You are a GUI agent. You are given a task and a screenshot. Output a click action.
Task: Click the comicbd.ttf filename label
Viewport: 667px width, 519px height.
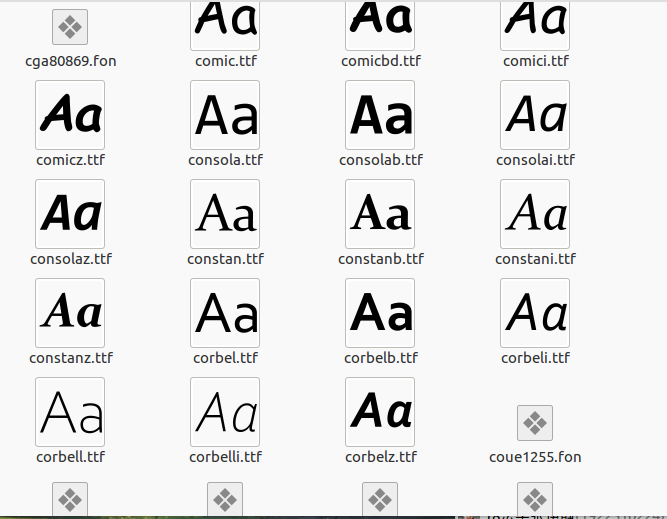click(381, 61)
